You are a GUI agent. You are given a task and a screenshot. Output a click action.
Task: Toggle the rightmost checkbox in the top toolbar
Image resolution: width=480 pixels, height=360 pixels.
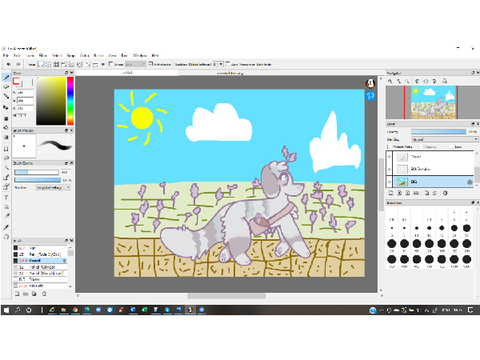pos(228,63)
